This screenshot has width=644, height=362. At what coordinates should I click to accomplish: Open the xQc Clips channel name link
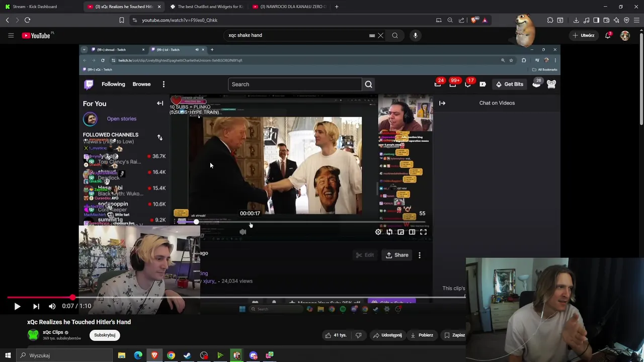[53, 332]
